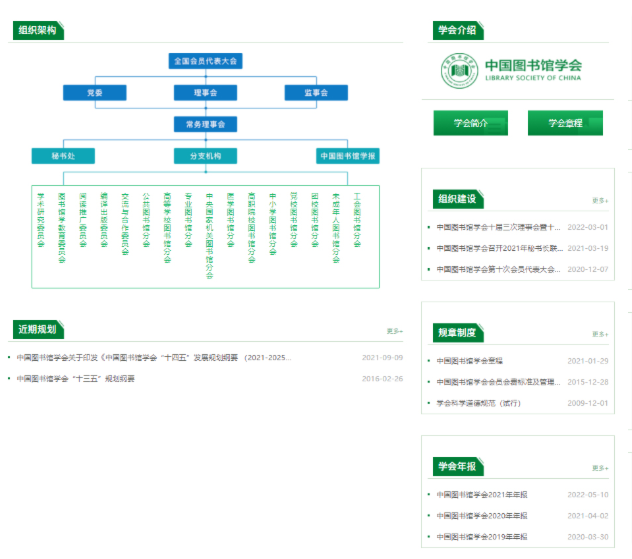Open the 召开2021年秘书长联 news item

(500, 248)
